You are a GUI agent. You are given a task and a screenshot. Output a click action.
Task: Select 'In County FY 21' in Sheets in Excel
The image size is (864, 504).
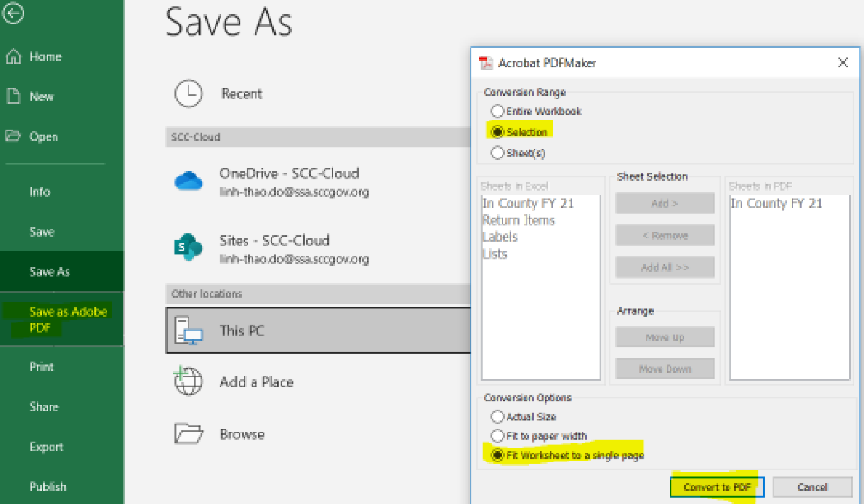[x=528, y=203]
